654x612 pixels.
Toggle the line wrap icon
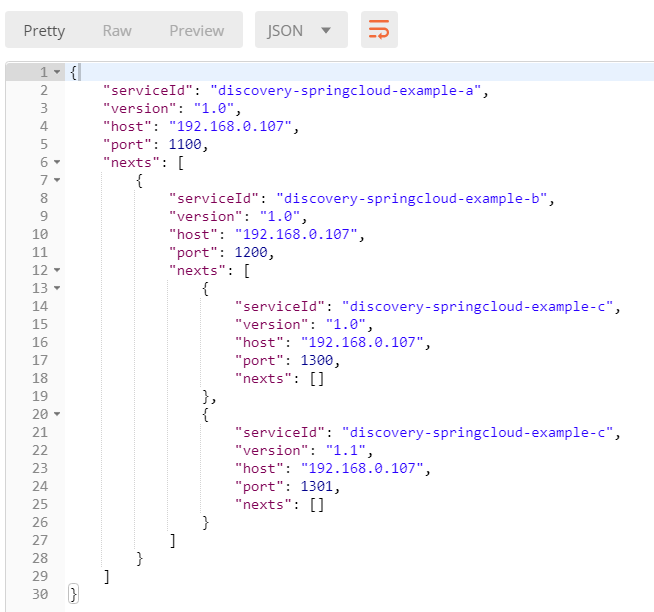click(x=380, y=30)
